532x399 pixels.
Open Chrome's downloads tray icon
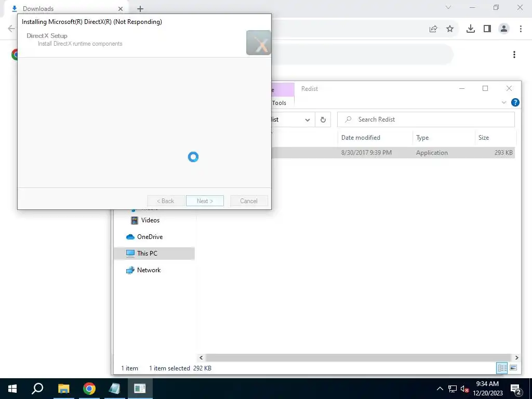pos(471,29)
